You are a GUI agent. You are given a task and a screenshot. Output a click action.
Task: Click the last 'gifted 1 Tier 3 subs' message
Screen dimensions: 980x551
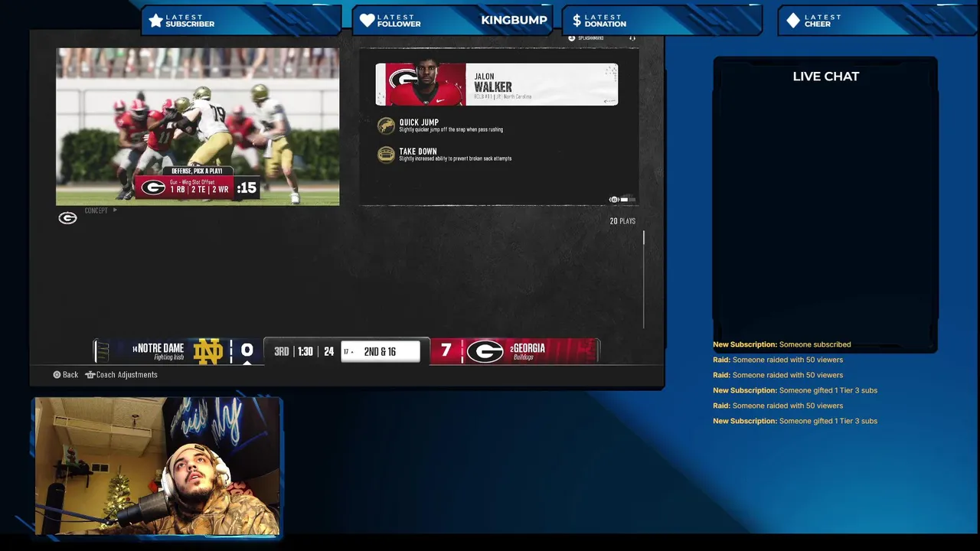[x=795, y=421]
